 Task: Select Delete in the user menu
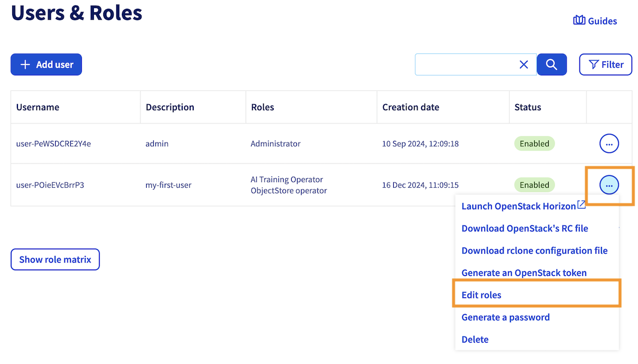pos(475,339)
